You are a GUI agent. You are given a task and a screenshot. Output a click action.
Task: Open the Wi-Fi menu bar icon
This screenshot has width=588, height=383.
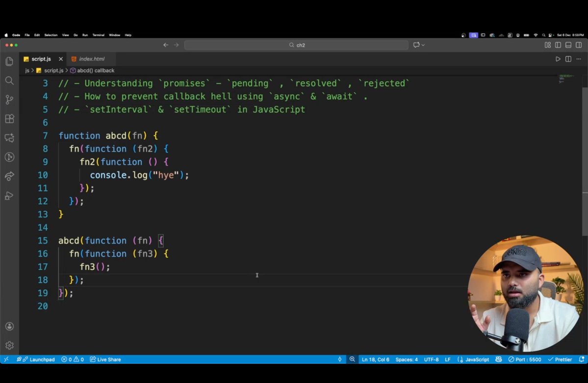(x=536, y=35)
